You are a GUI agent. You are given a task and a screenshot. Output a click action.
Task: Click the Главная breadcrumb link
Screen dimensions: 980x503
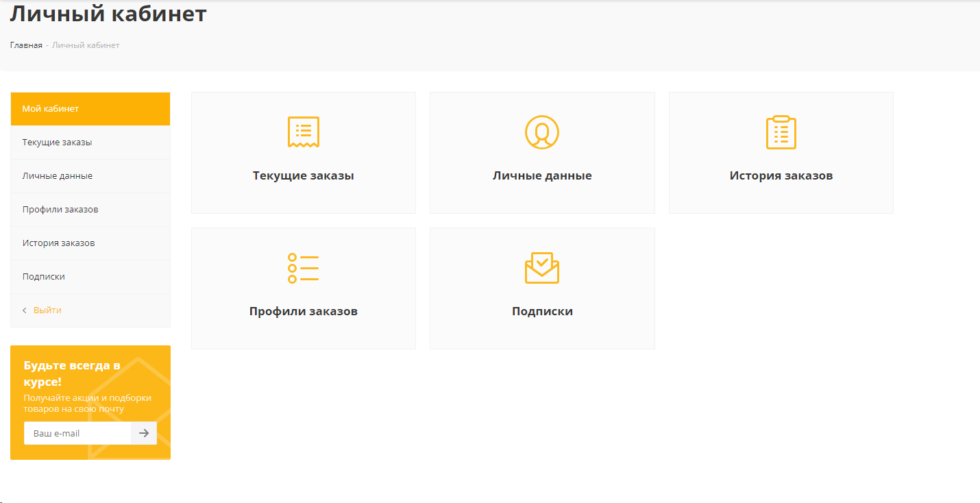[26, 45]
